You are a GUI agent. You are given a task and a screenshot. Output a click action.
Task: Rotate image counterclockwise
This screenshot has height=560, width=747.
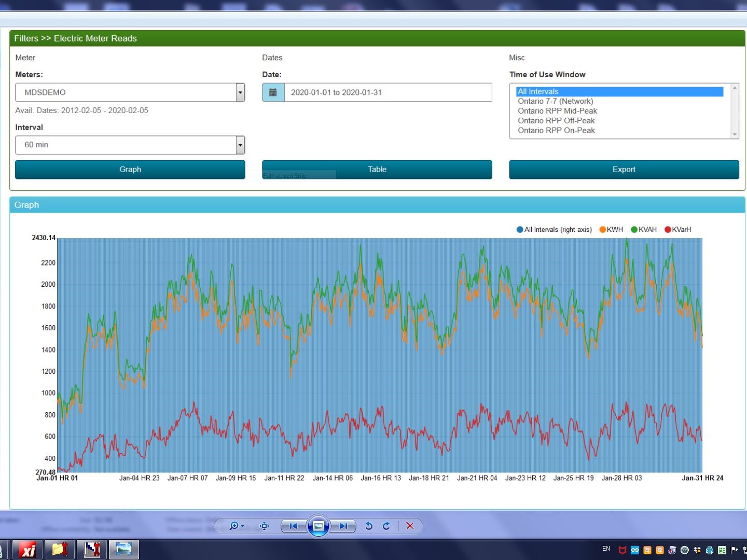[x=369, y=526]
